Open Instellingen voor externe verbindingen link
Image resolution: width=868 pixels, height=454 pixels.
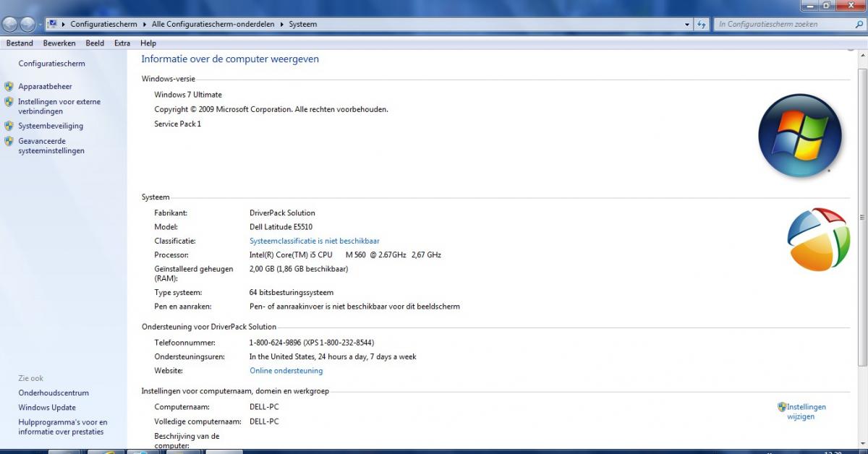coord(59,106)
